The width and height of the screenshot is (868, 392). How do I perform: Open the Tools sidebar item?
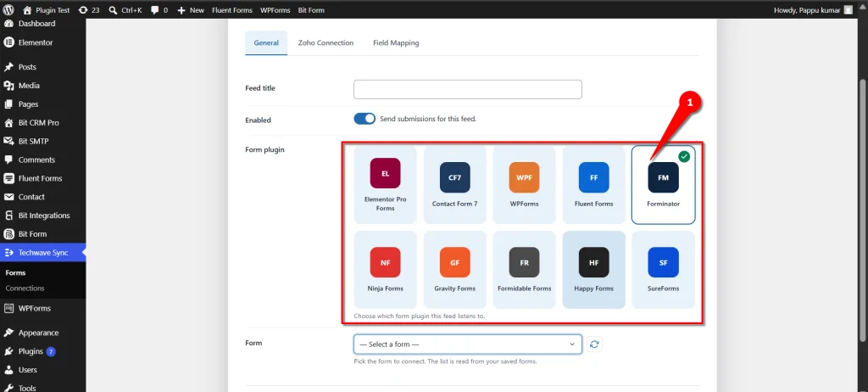pyautogui.click(x=42, y=387)
